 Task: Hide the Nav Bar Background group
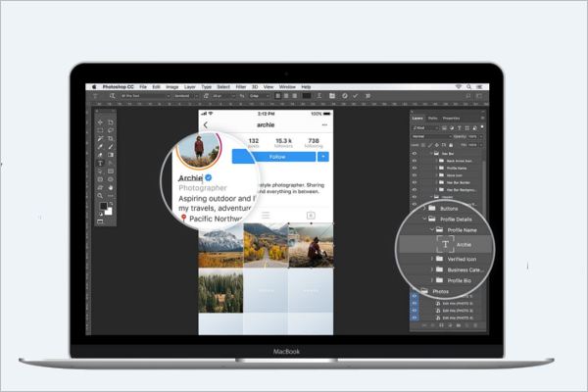click(415, 190)
